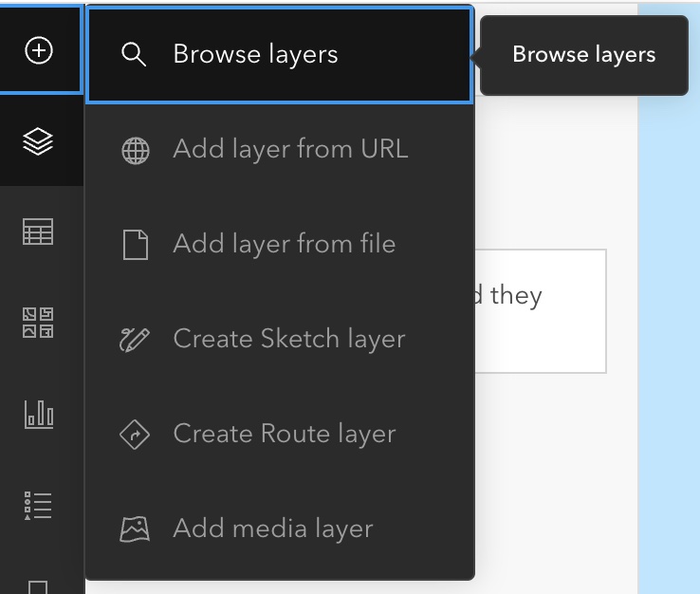Show the Legend panel icon
The height and width of the screenshot is (594, 700).
coord(39,504)
